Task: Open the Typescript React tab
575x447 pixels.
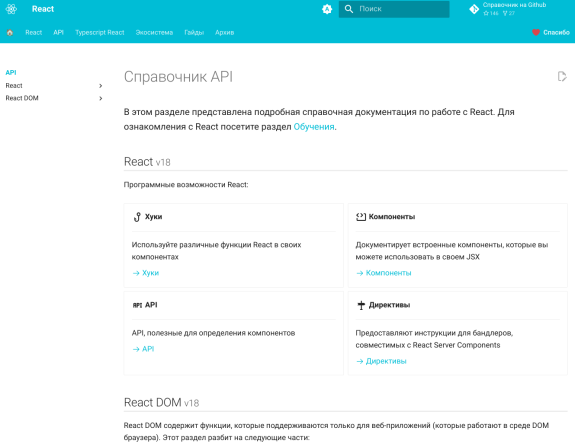Action: [100, 33]
